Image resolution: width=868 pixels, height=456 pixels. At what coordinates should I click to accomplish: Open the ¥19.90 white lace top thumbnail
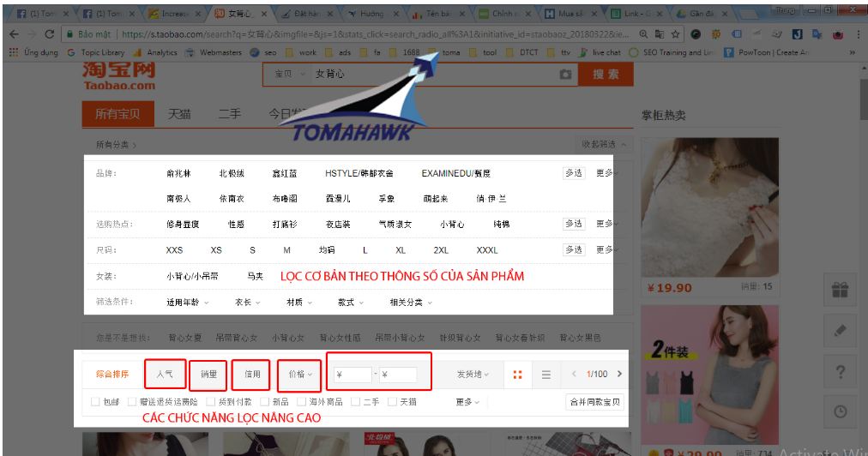point(709,207)
